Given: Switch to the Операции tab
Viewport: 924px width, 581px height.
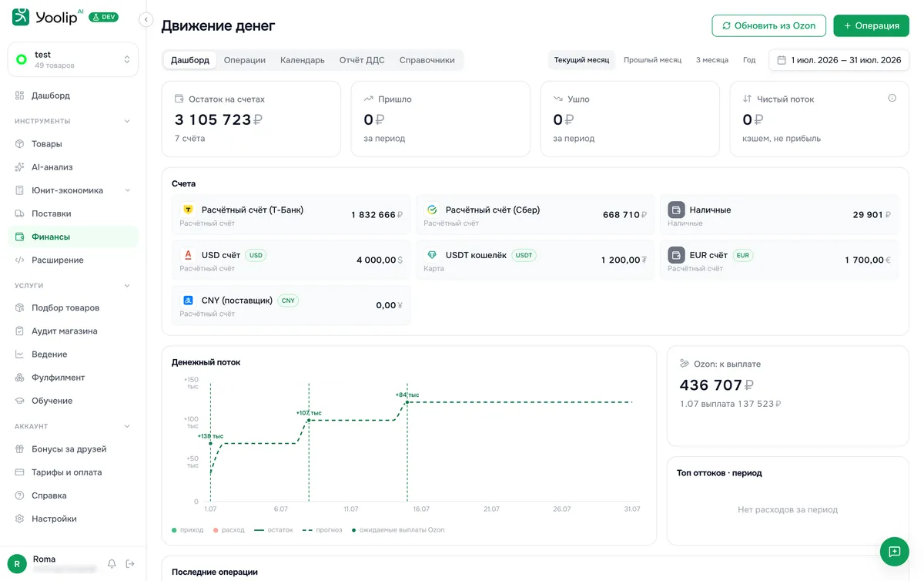Looking at the screenshot, I should click(x=245, y=60).
